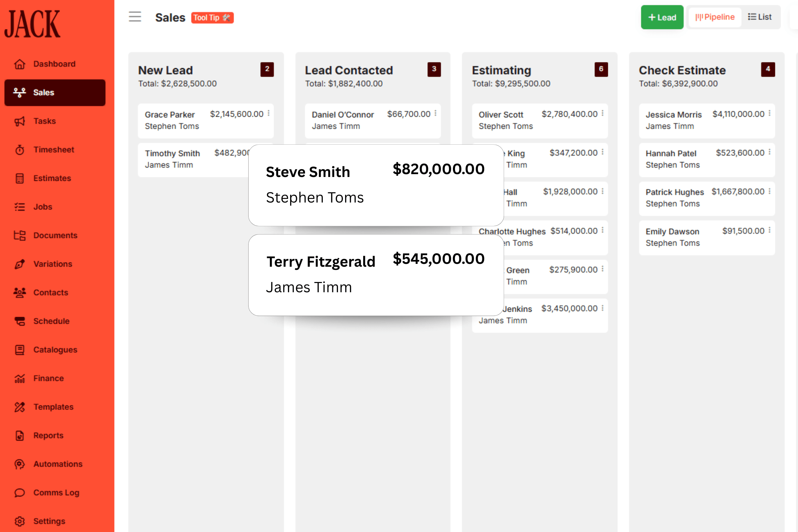The width and height of the screenshot is (798, 532).
Task: Select the Variations pen icon
Action: [20, 264]
